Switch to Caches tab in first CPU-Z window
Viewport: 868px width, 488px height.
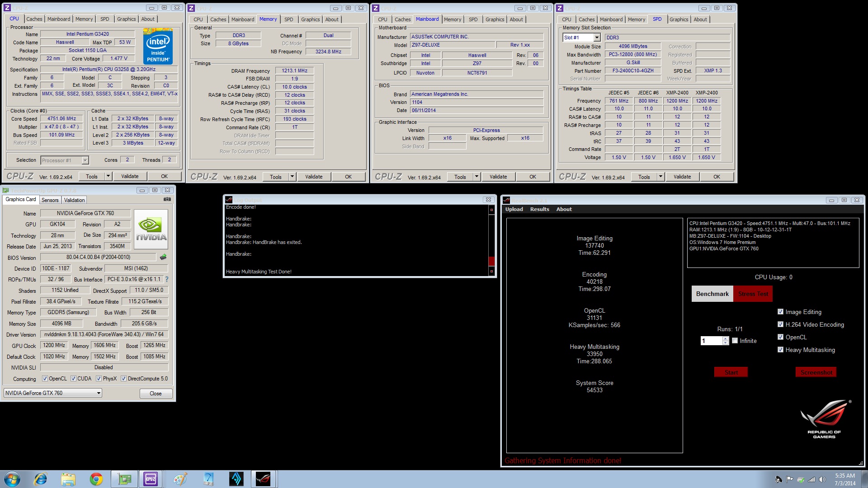click(34, 19)
